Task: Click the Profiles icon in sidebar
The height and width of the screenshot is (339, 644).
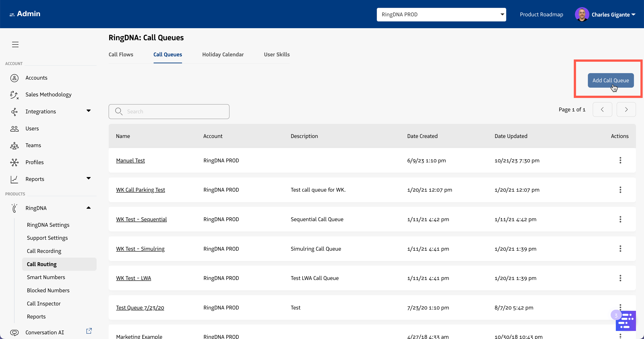Action: 14,163
